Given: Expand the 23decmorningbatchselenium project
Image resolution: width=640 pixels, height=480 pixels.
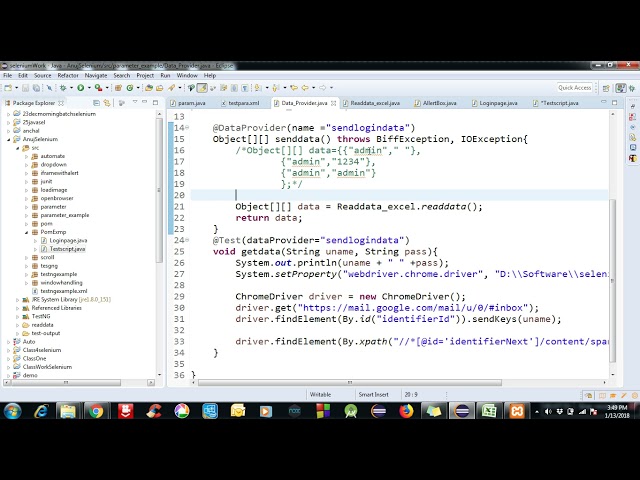Looking at the screenshot, I should click(x=9, y=114).
